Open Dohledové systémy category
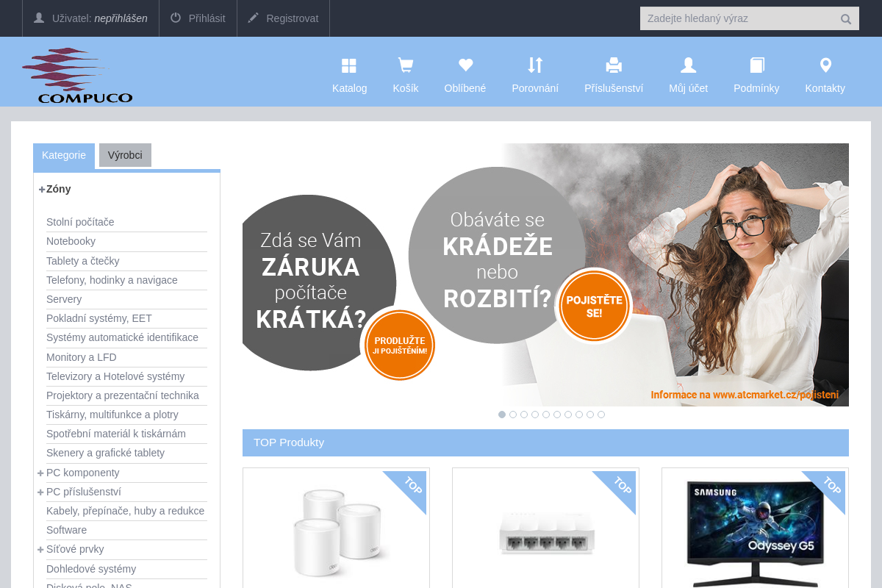This screenshot has height=588, width=882. coord(91,569)
